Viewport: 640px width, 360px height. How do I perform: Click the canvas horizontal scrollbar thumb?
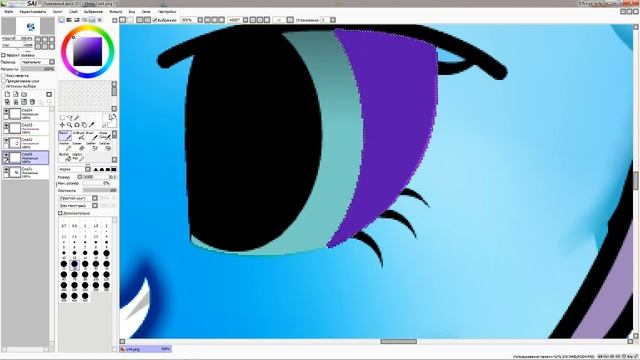399,341
